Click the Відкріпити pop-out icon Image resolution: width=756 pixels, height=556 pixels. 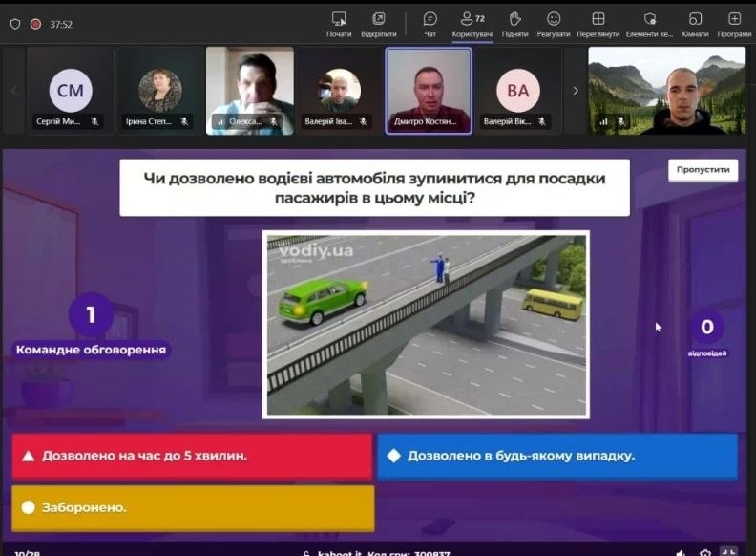(379, 23)
